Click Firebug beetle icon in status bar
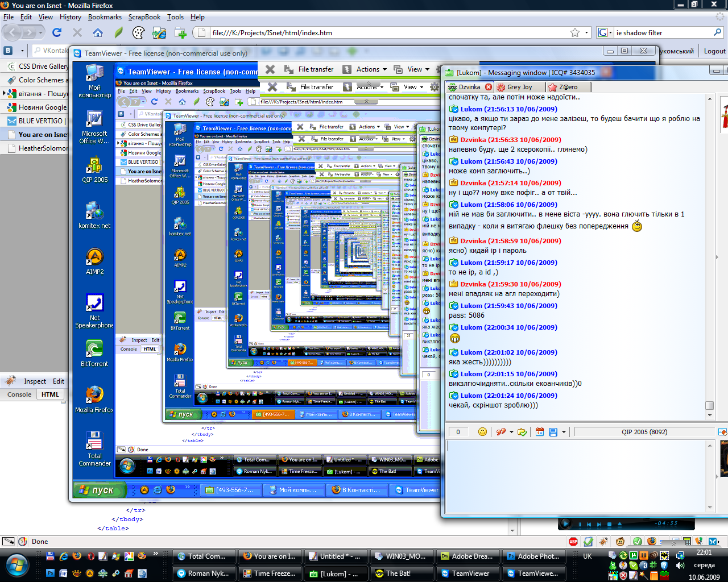Image resolution: width=728 pixels, height=582 pixels. pyautogui.click(x=603, y=542)
